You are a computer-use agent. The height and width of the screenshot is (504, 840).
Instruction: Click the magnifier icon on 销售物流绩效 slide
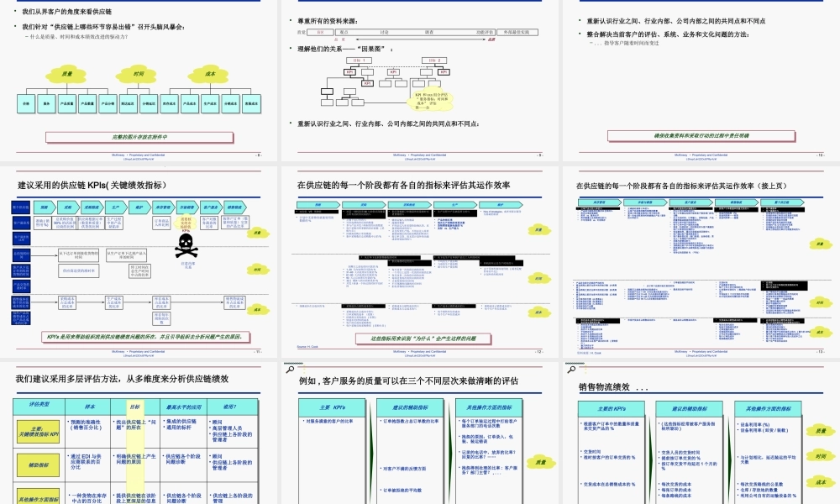click(571, 370)
